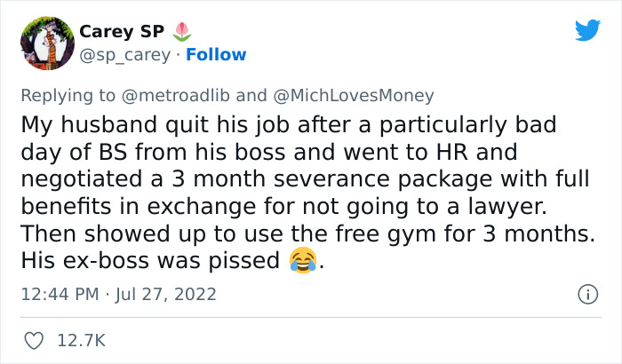View the 12.7K likes count
This screenshot has width=622, height=364.
tap(80, 340)
